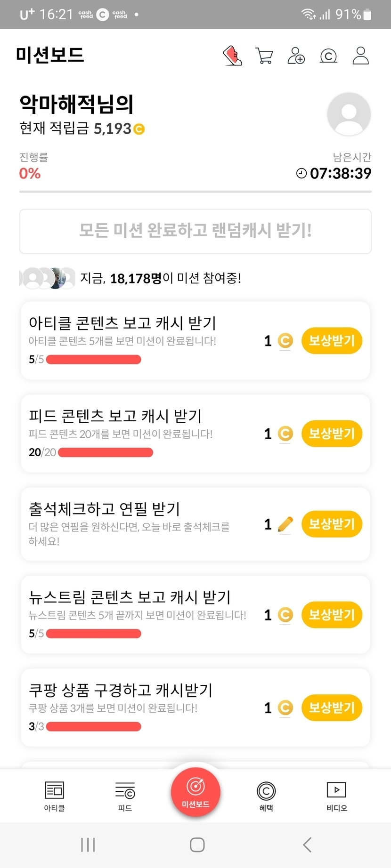The width and height of the screenshot is (391, 868).
Task: Open the my profile person icon
Action: tap(360, 56)
